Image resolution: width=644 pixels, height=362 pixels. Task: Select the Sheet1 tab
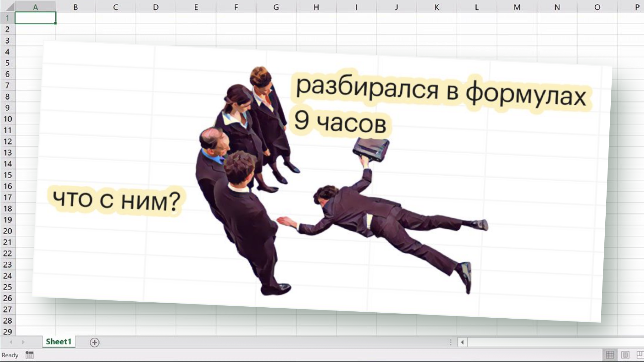pyautogui.click(x=58, y=342)
